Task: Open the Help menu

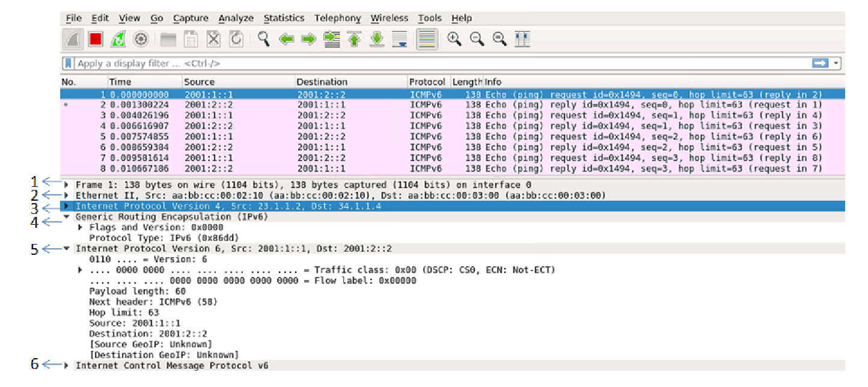Action: pos(461,18)
